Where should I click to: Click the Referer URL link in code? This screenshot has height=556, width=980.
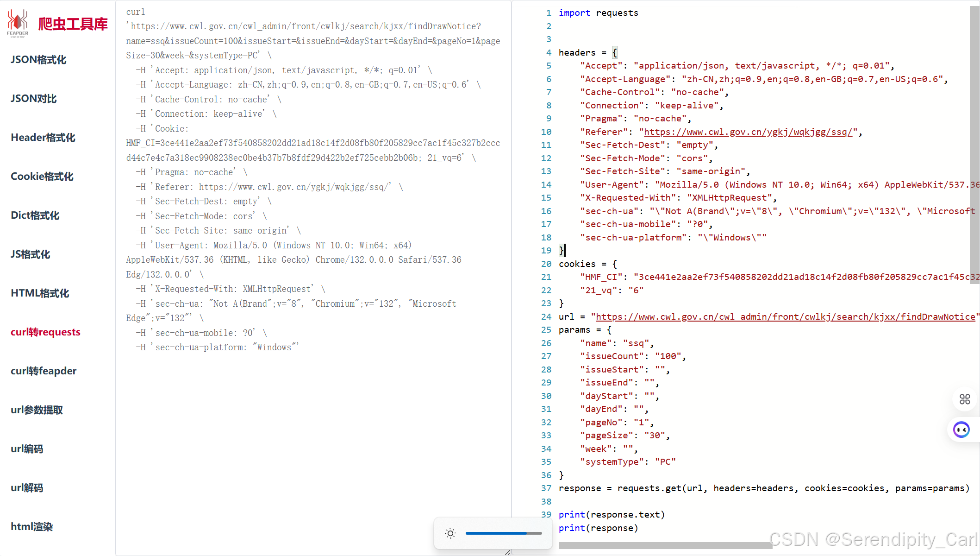748,132
